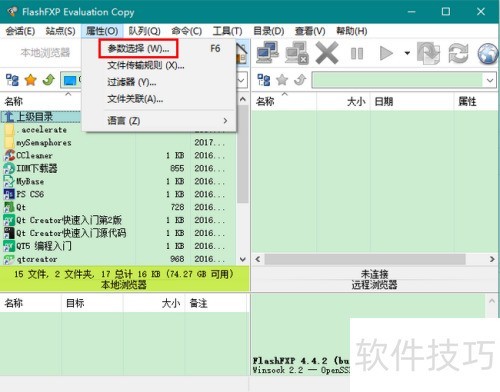Select 上级目录 row in local list
This screenshot has height=392, width=500.
click(42, 117)
